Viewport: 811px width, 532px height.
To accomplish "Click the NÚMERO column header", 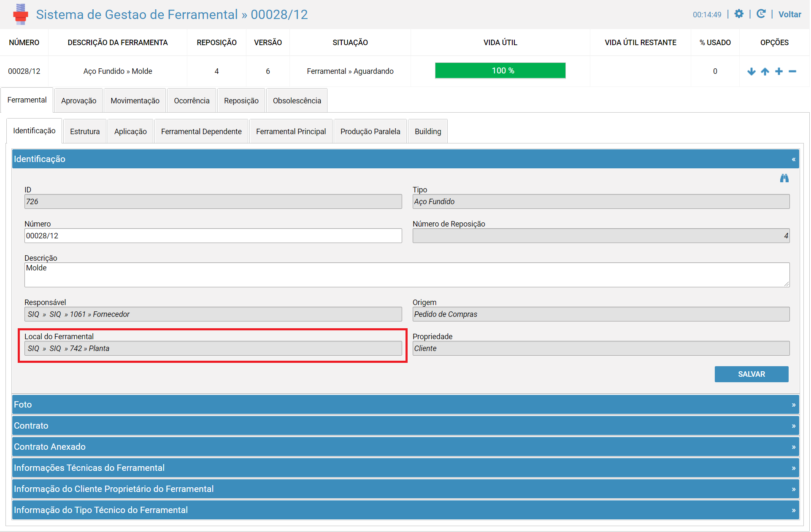I will point(24,43).
